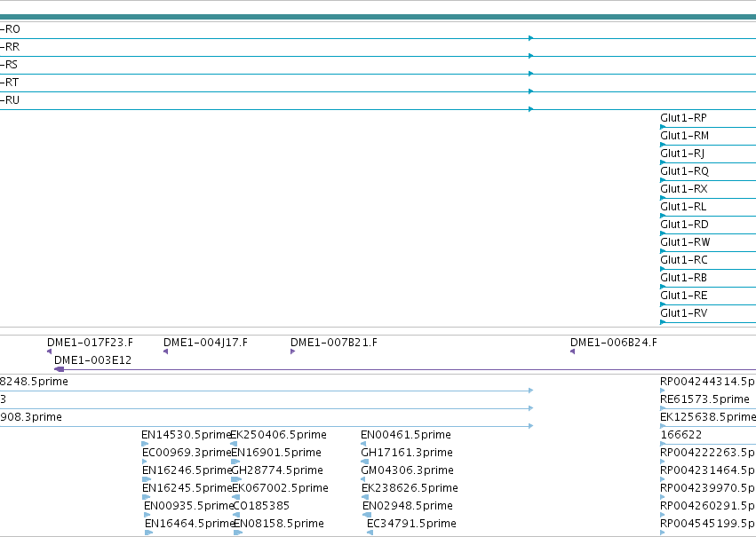Click the 908.3prime EST label
This screenshot has height=537, width=756.
click(31, 417)
